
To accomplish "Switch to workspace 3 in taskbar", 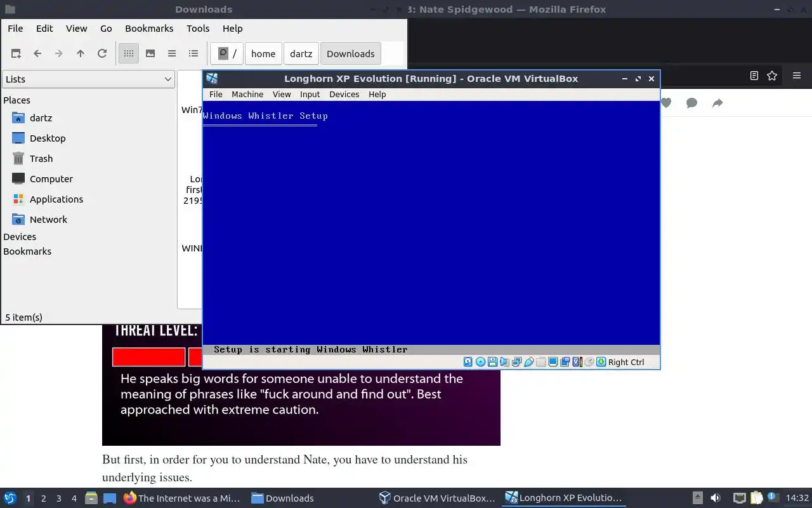I will 59,498.
